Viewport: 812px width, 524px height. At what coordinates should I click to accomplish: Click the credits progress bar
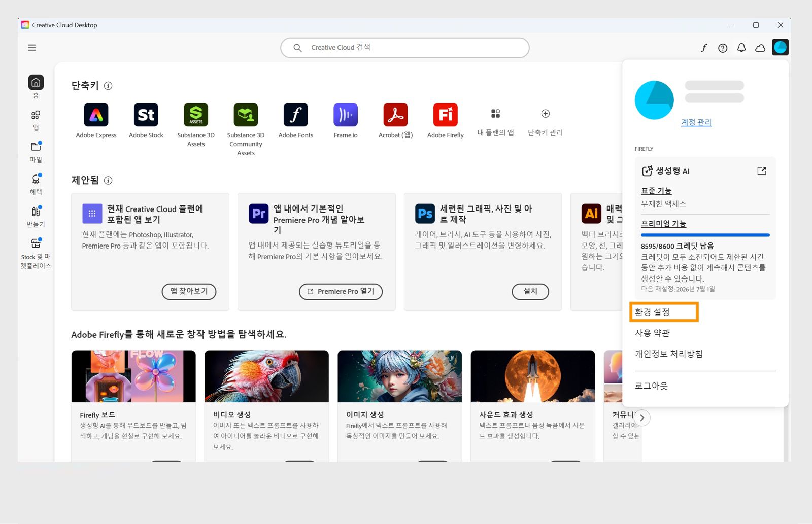coord(705,235)
